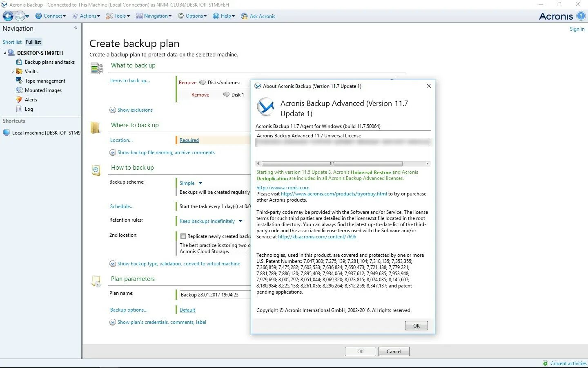
Task: Click the What to back up section icon
Action: click(x=97, y=68)
